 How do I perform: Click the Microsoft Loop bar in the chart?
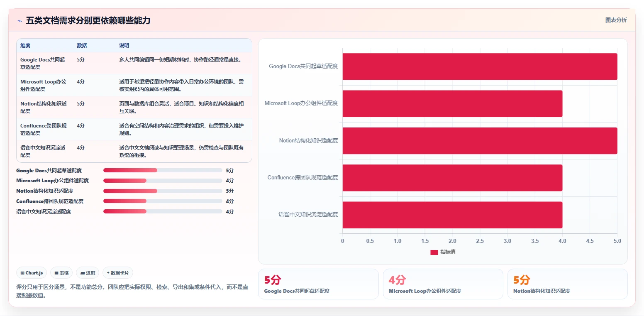click(452, 103)
